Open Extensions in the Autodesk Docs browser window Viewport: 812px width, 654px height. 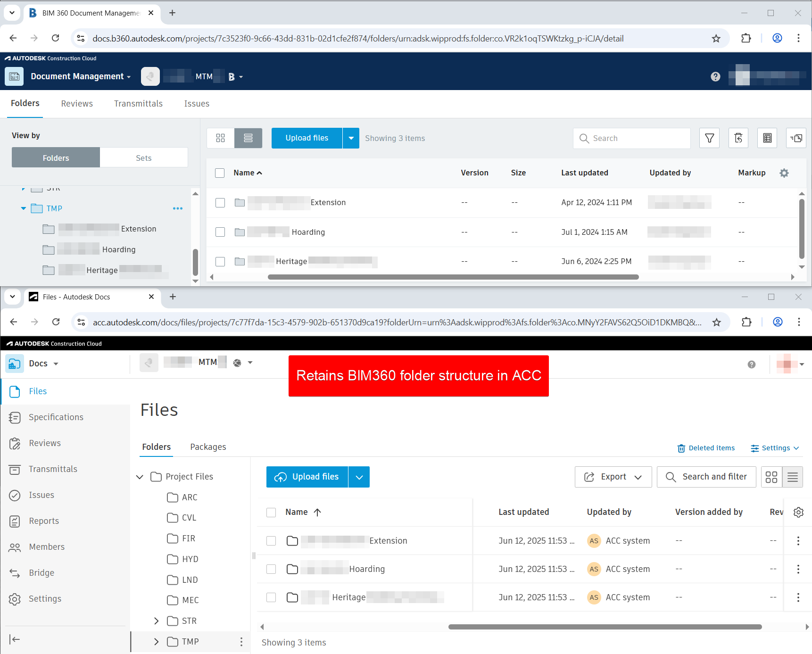click(x=746, y=322)
